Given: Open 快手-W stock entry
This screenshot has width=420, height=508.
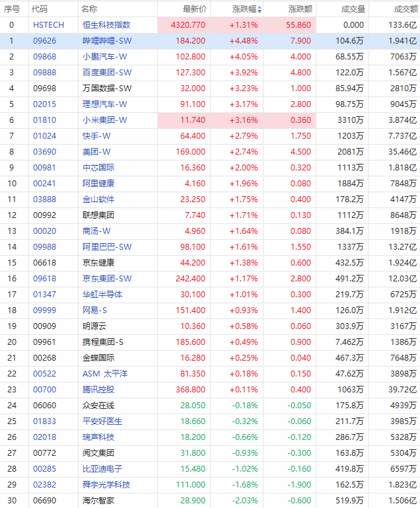Looking at the screenshot, I should click(96, 136).
